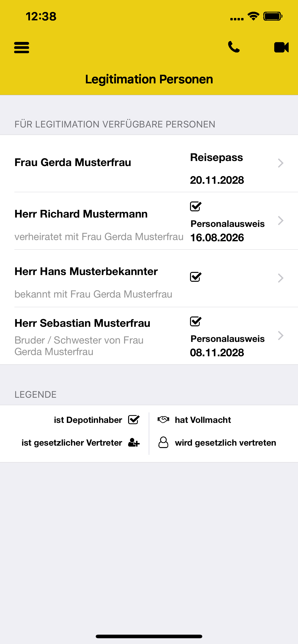
Task: Open the hamburger menu
Action: click(22, 47)
